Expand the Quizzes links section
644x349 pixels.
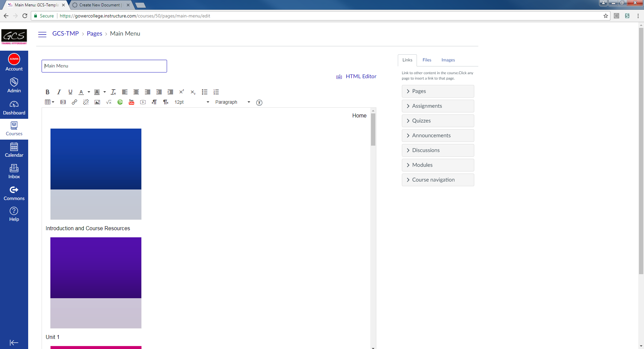(x=438, y=121)
